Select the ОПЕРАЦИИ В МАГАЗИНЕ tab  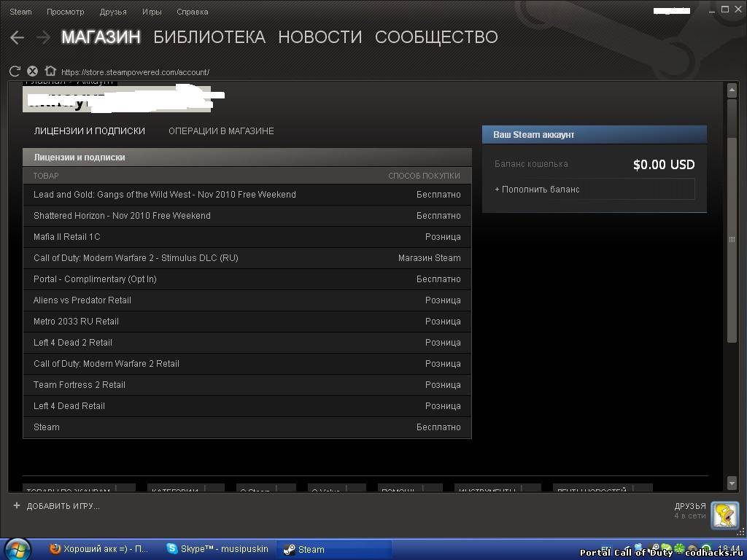(x=221, y=131)
